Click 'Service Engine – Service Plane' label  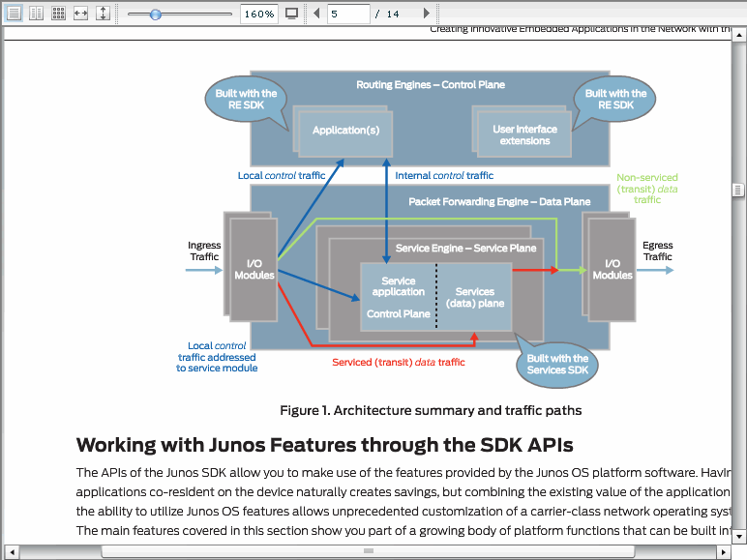point(466,249)
